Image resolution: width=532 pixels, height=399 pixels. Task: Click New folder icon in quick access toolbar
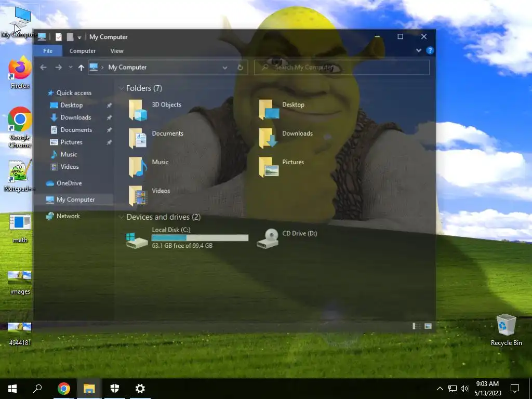[70, 37]
